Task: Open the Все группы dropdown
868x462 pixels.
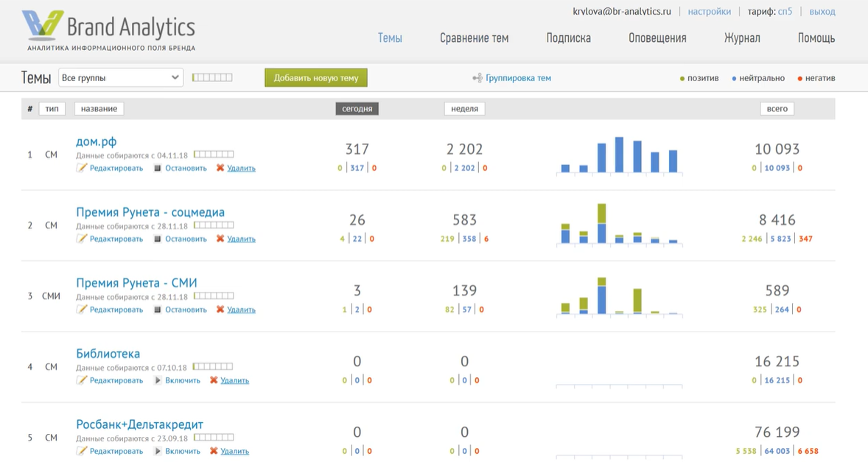Action: (x=121, y=77)
